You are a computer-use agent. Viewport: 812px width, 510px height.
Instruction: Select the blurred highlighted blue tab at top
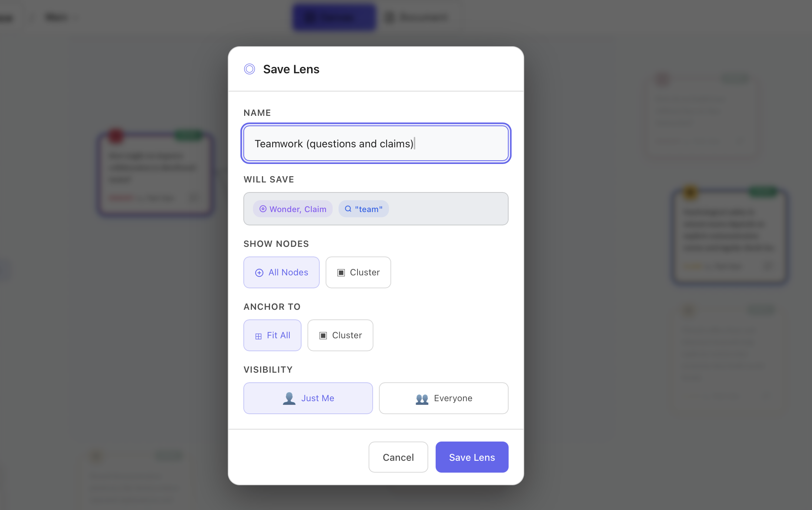point(334,17)
